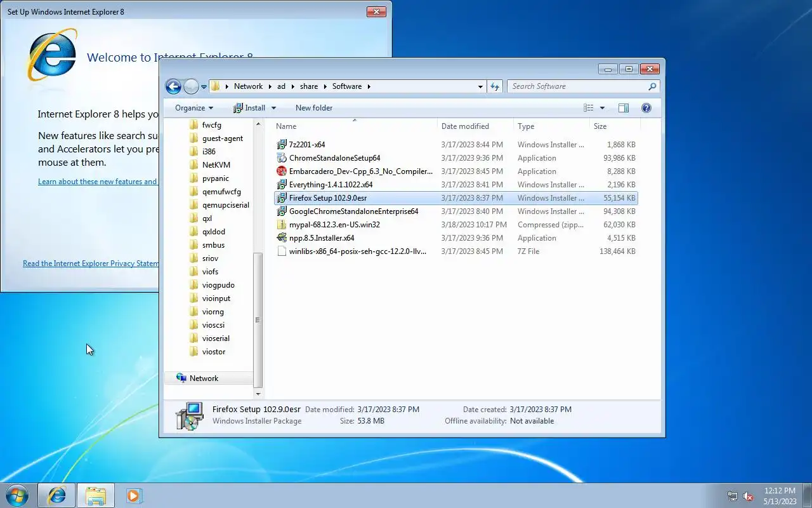This screenshot has height=508, width=812.
Task: Select the 7z2201-x64 installer icon
Action: point(282,145)
